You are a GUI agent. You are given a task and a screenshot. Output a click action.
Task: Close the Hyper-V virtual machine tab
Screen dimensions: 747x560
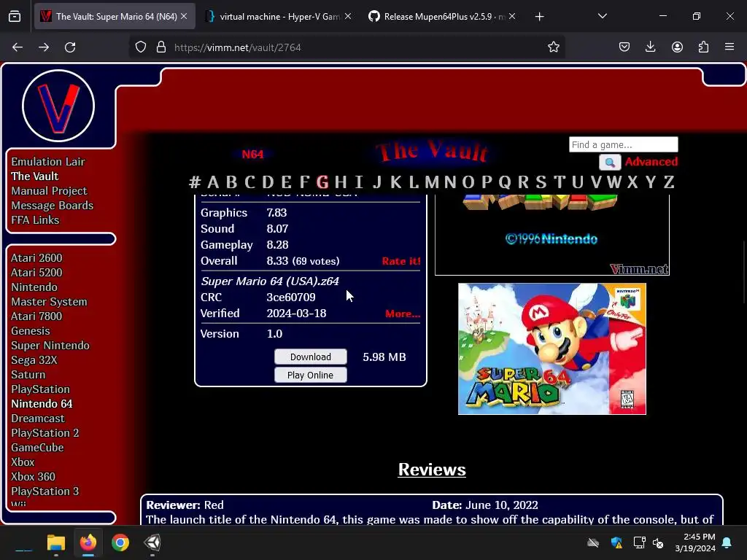pyautogui.click(x=348, y=16)
